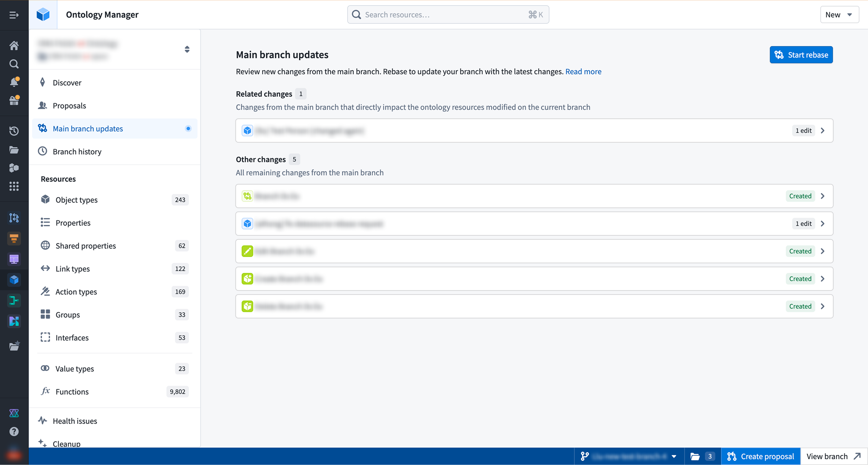Screen dimensions: 868x465
Task: Open the favorites starred folder icon
Action: [x=14, y=346]
